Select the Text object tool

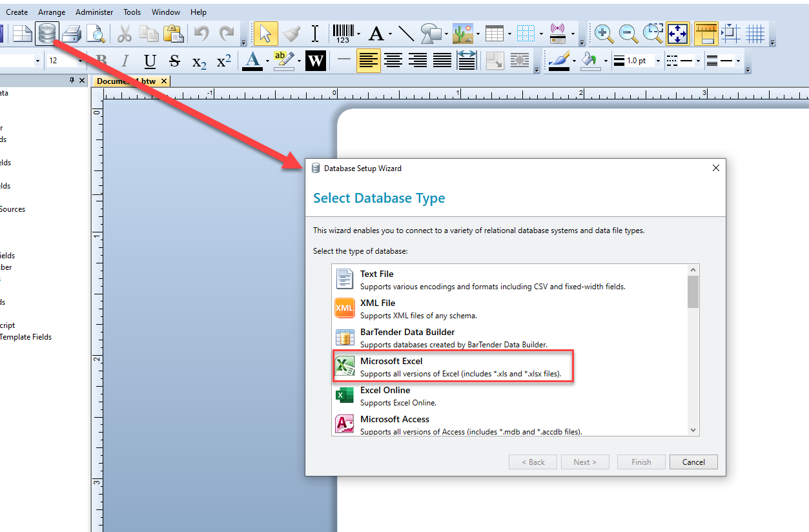(376, 34)
